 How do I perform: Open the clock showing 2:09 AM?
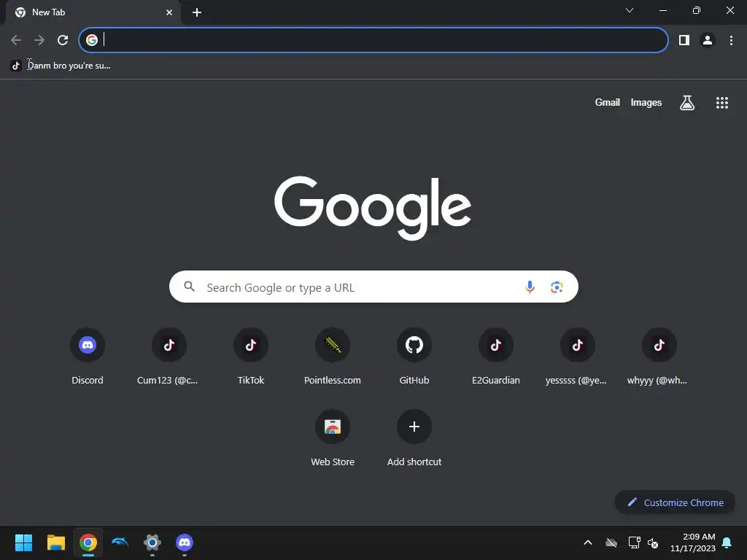[x=693, y=542]
